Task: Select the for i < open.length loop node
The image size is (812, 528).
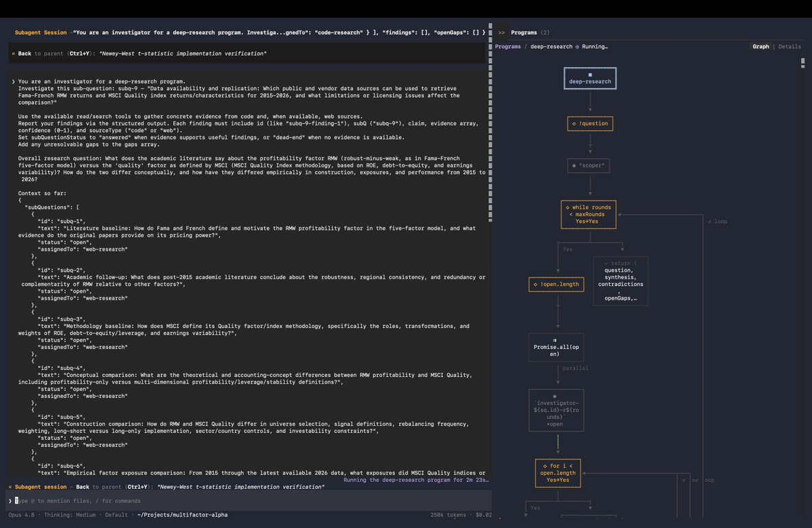Action: pyautogui.click(x=558, y=472)
